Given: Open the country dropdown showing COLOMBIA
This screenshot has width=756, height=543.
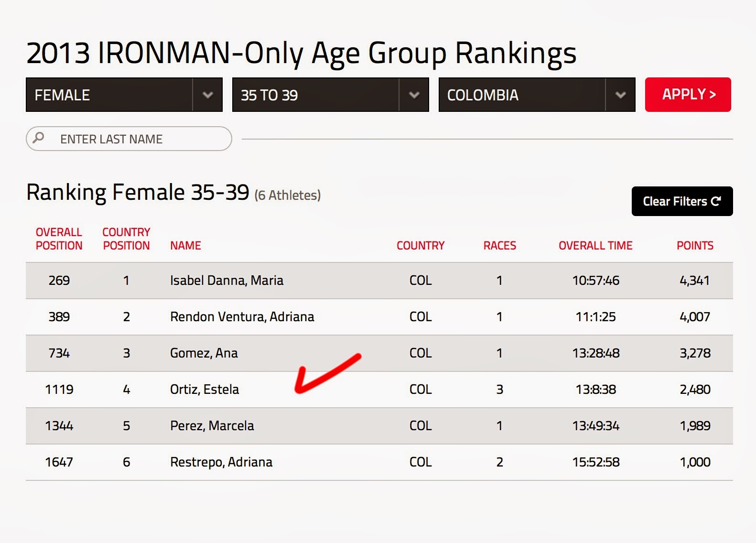Looking at the screenshot, I should tap(521, 95).
